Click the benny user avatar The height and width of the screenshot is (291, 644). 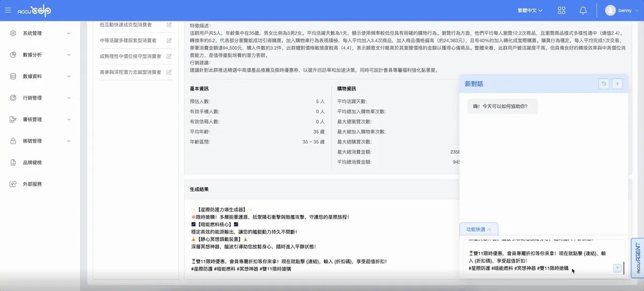click(611, 10)
